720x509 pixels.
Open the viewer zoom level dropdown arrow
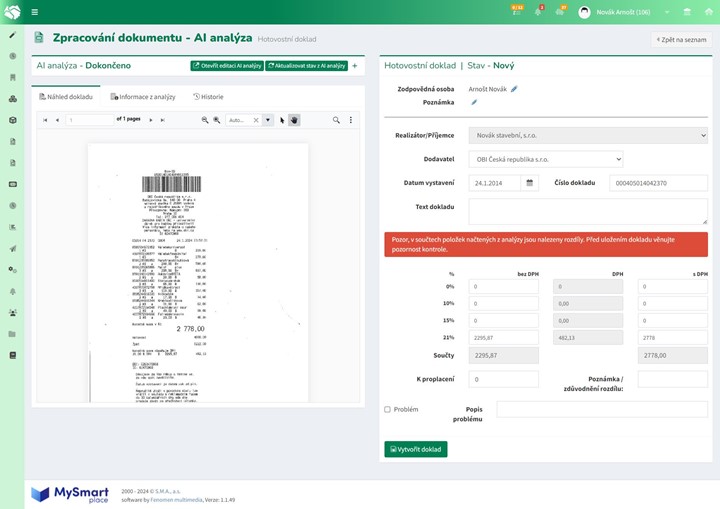pos(268,120)
